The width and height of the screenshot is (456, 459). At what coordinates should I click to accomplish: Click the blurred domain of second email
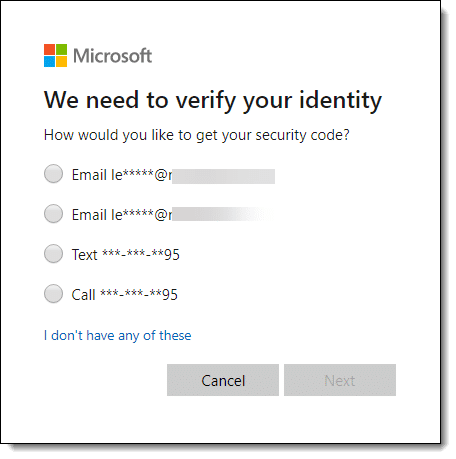click(223, 214)
